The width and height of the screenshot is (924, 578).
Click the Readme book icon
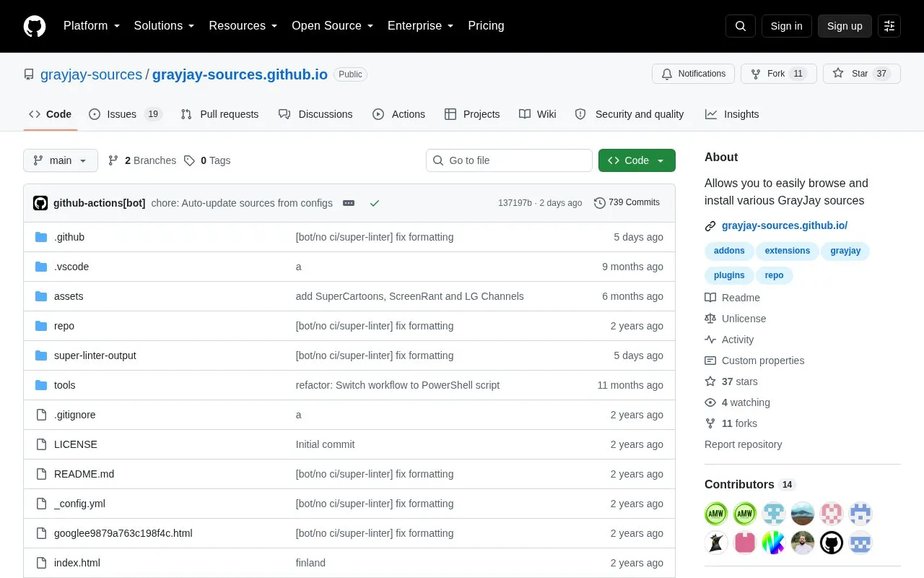pos(710,298)
